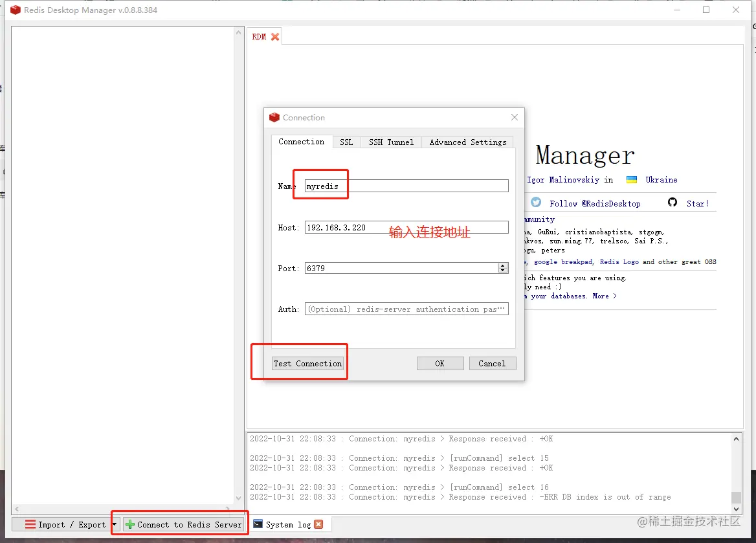The width and height of the screenshot is (756, 543).
Task: Click the Twitter bird icon
Action: (536, 202)
